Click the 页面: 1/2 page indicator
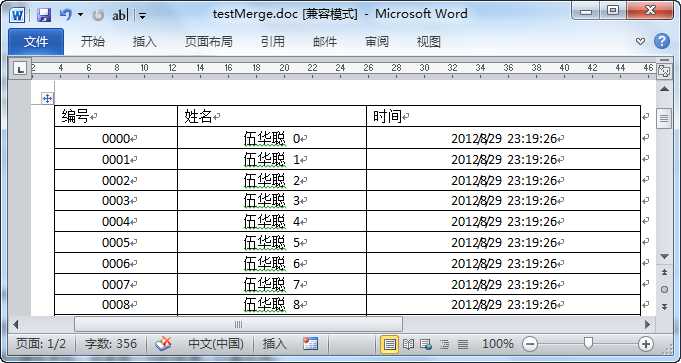The image size is (681, 363). 41,344
